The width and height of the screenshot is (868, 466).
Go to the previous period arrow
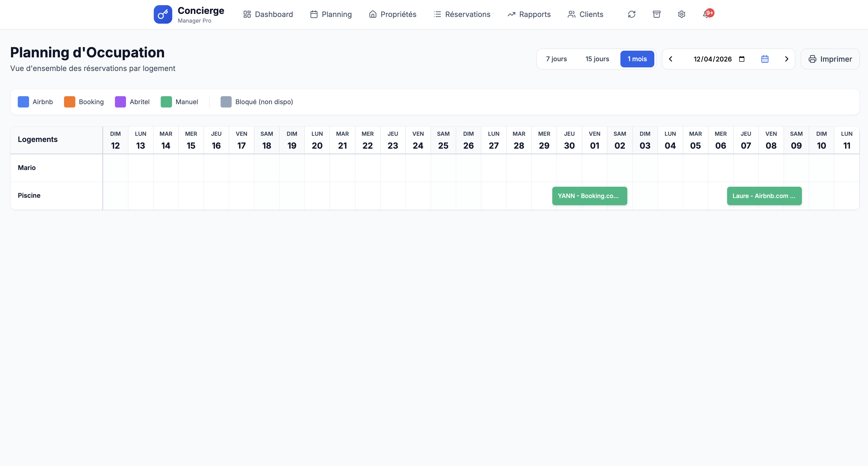[671, 59]
